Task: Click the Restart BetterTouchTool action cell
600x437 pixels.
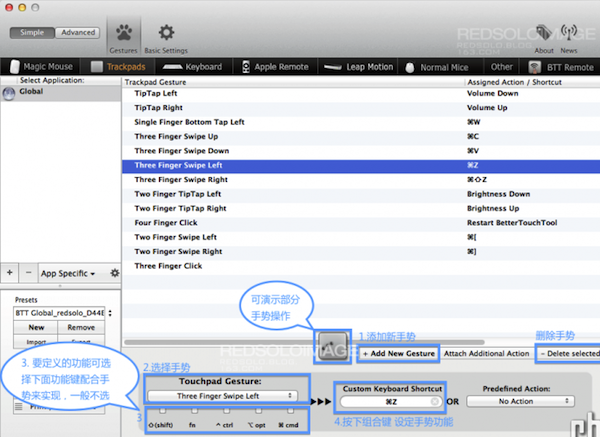Action: [512, 223]
